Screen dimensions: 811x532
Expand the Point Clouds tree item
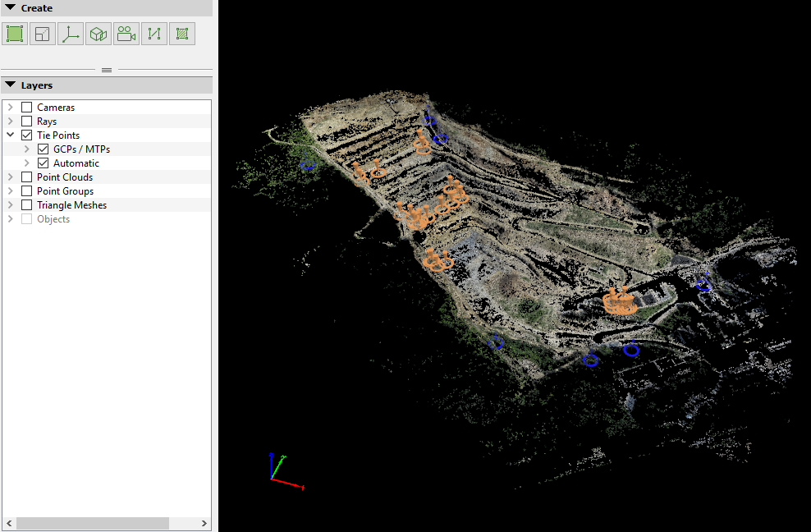point(10,177)
